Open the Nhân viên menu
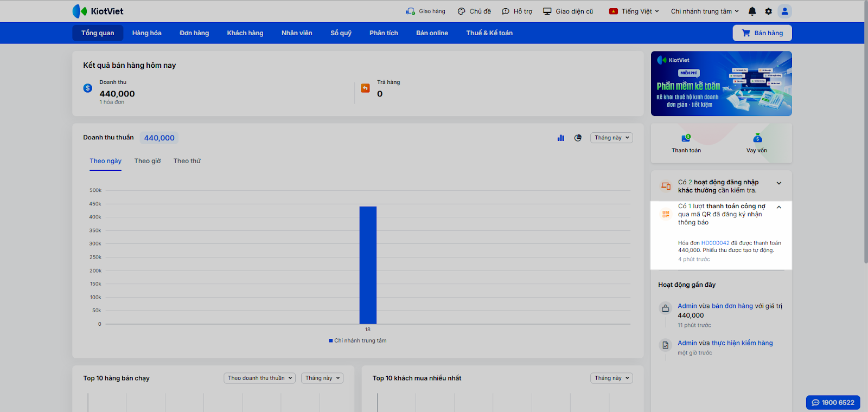868x412 pixels. tap(297, 33)
